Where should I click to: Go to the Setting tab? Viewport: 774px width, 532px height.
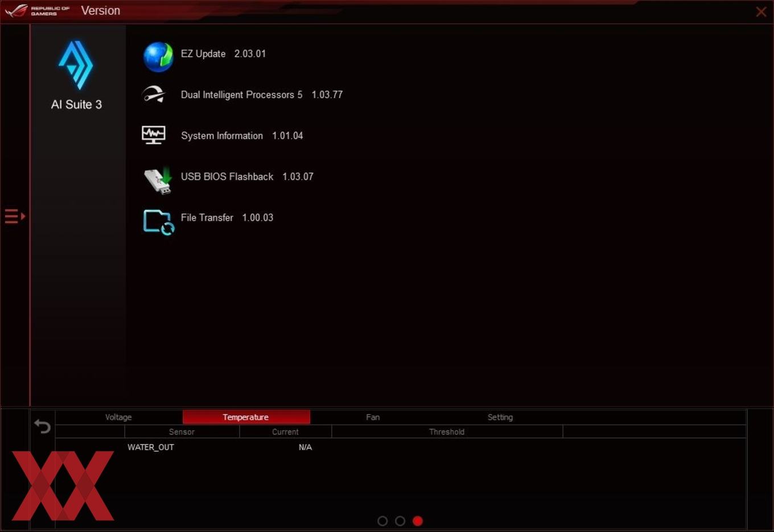[x=500, y=417]
